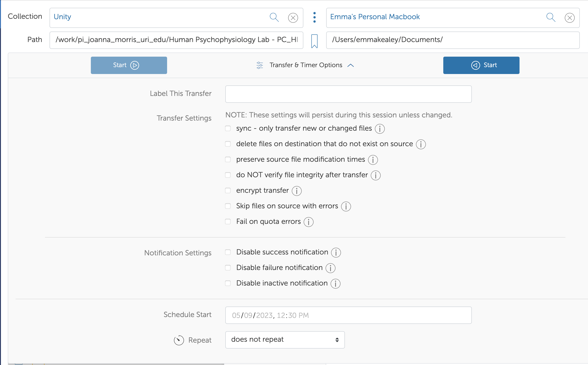588x365 pixels.
Task: Click the /Users/emmakealey/Documents/ path field
Action: 453,40
